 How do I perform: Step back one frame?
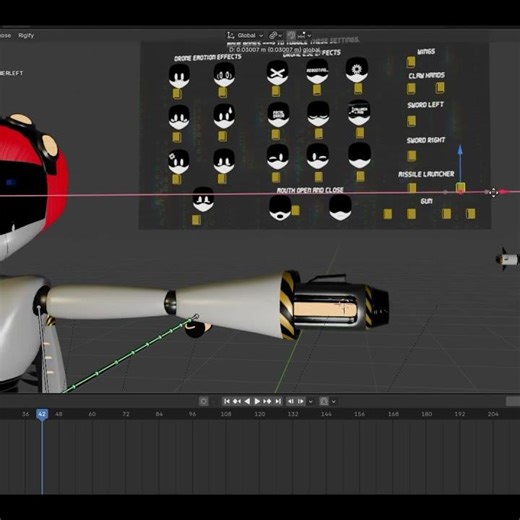tap(291, 401)
